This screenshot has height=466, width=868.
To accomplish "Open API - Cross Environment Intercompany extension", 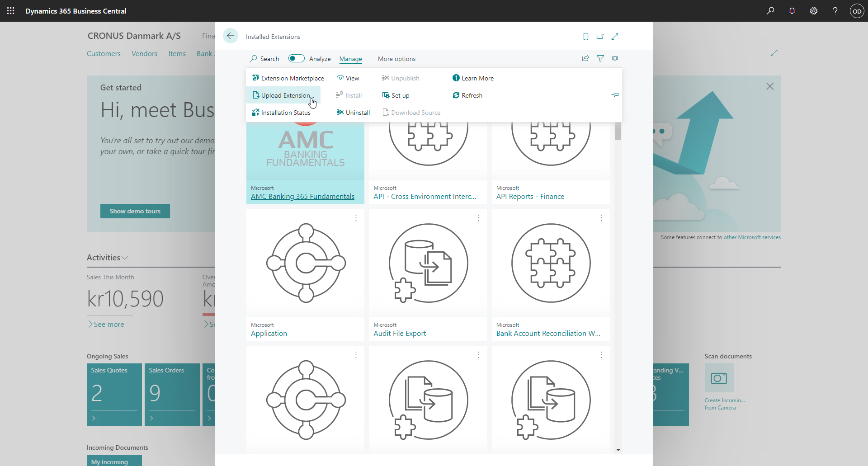I will pos(425,197).
